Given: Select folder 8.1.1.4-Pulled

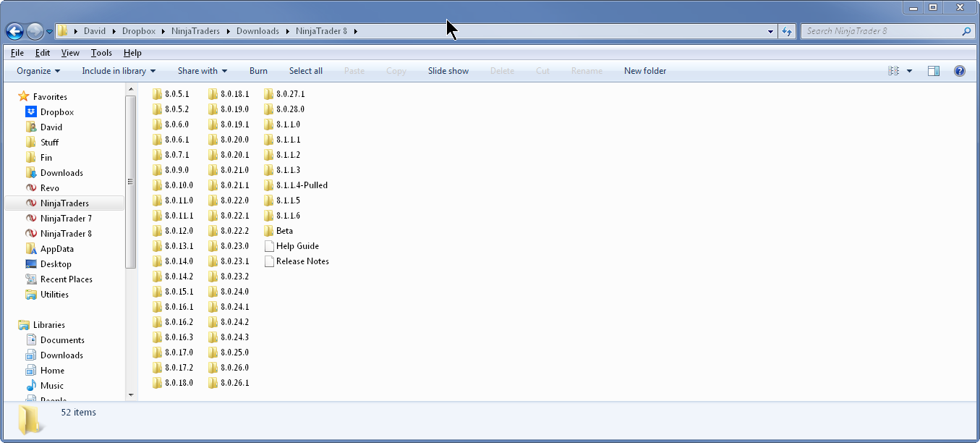Looking at the screenshot, I should pos(296,185).
